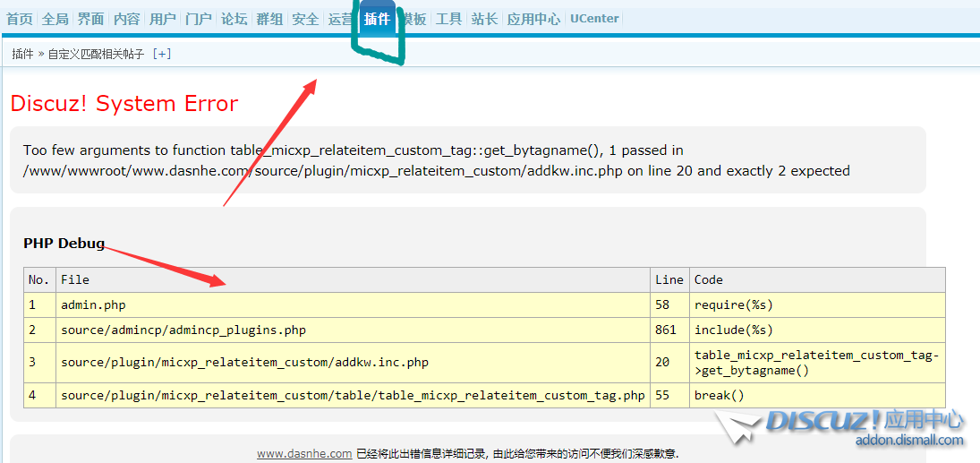
Task: Select the include(%s) code cell
Action: pos(817,330)
